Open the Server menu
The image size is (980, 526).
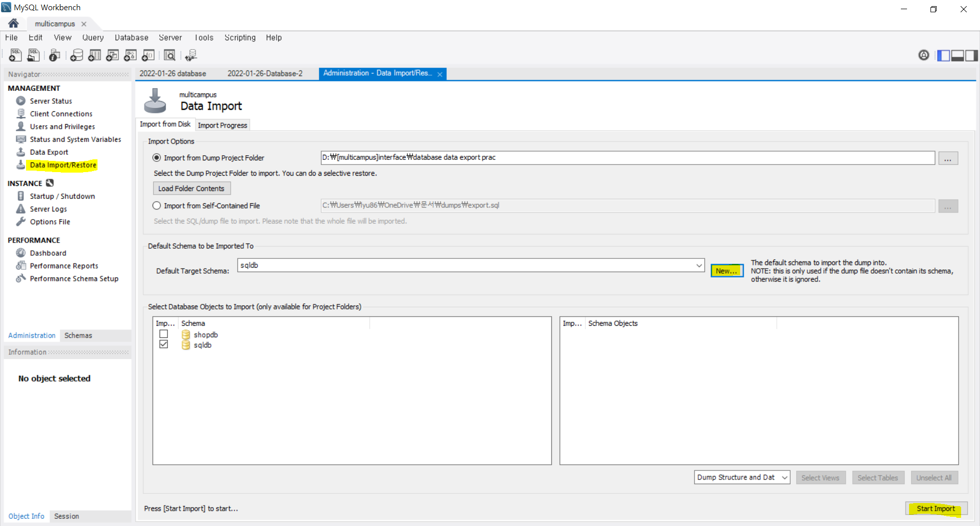pos(170,38)
